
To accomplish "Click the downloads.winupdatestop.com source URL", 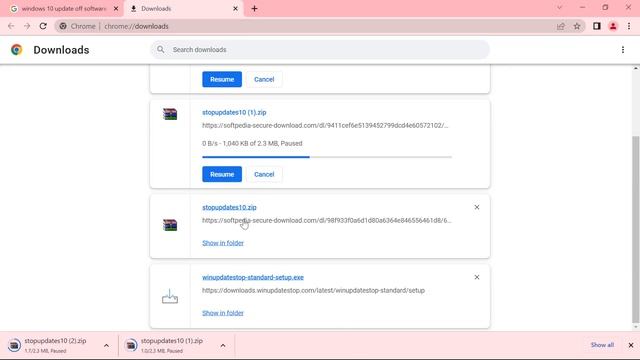I will (313, 291).
